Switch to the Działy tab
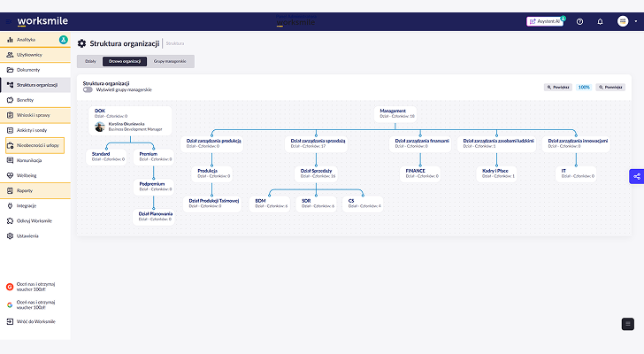 90,62
